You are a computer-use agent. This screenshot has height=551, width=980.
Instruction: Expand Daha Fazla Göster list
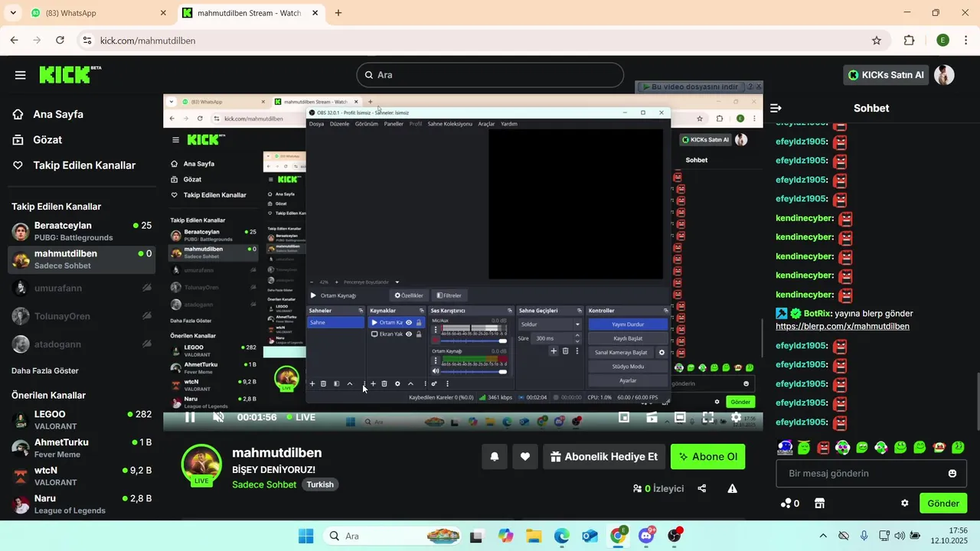click(x=45, y=370)
